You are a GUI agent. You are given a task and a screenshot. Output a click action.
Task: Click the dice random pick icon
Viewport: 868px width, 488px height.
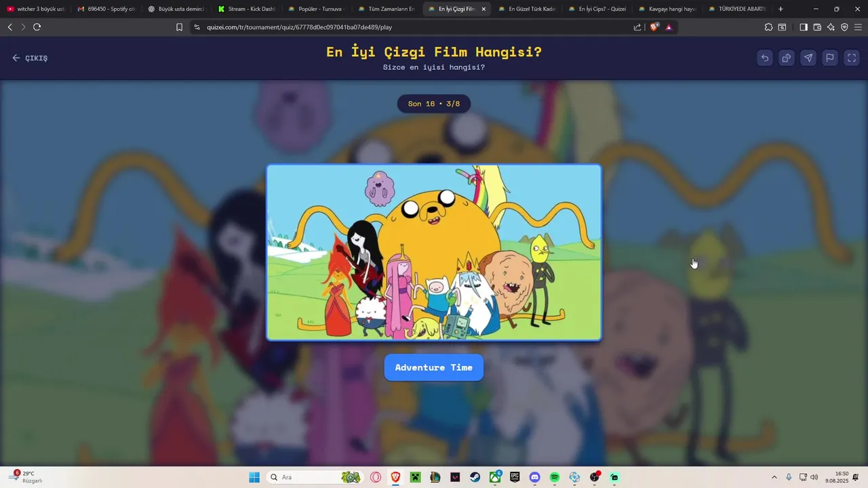point(787,58)
